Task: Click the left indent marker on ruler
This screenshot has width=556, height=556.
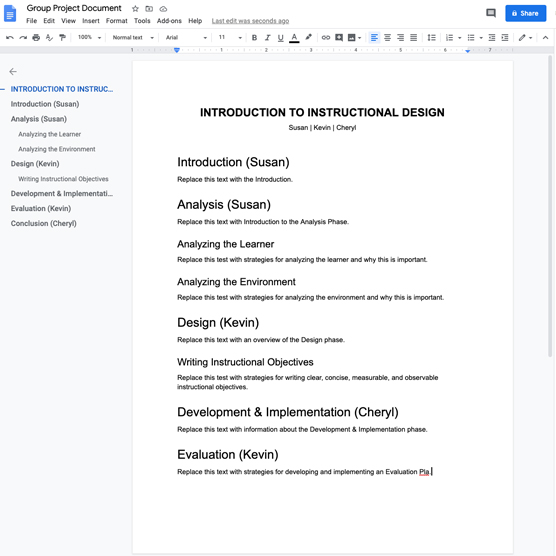Action: pyautogui.click(x=177, y=50)
